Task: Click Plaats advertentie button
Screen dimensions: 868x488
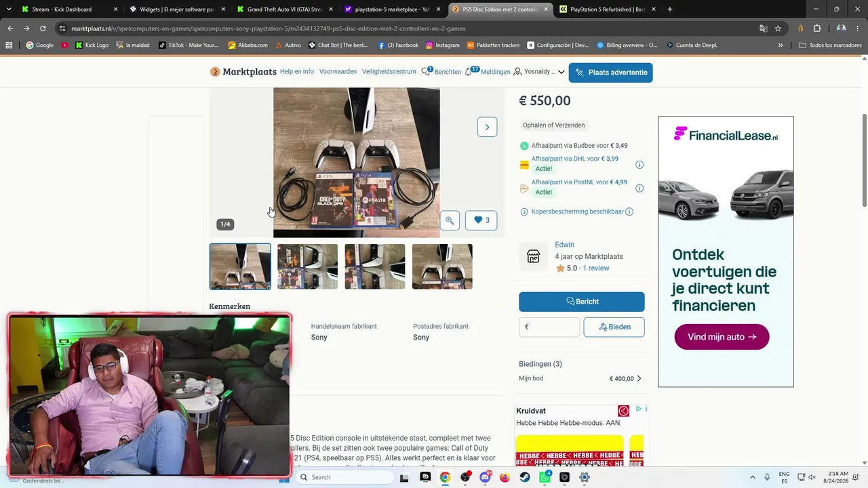Action: 610,73
